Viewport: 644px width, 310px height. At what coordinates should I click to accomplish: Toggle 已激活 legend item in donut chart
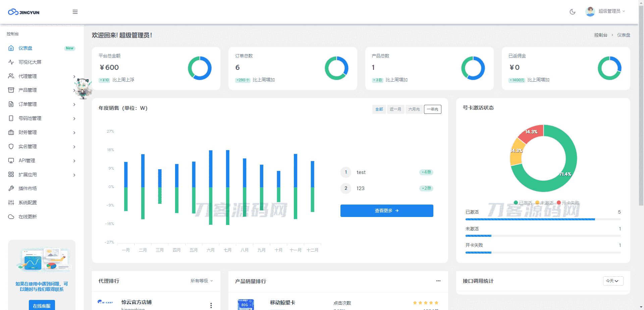click(523, 203)
